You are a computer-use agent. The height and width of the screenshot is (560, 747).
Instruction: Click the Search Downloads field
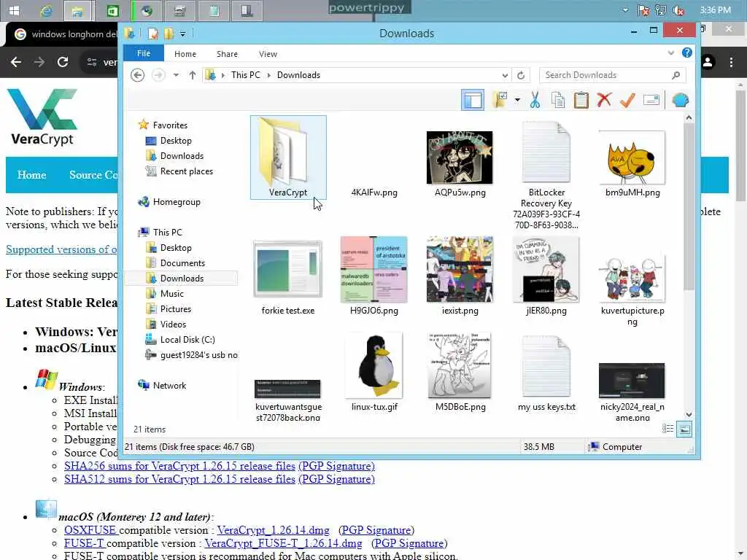coord(613,75)
